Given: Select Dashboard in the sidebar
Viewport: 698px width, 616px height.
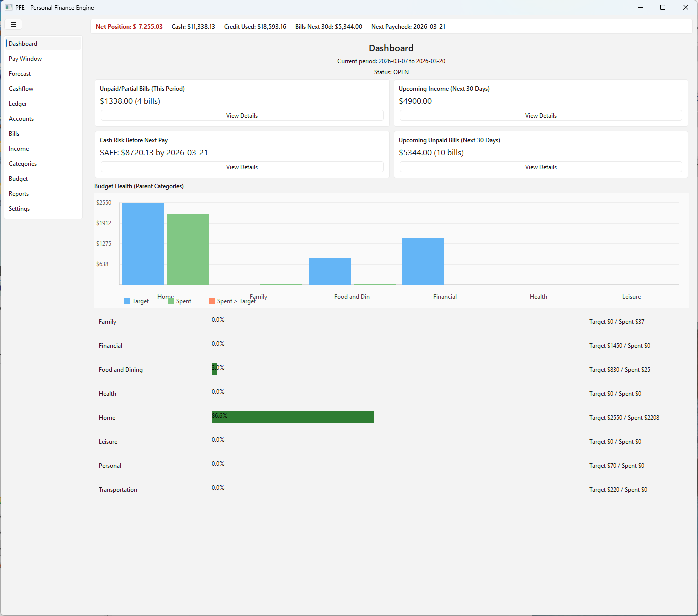Looking at the screenshot, I should point(23,43).
